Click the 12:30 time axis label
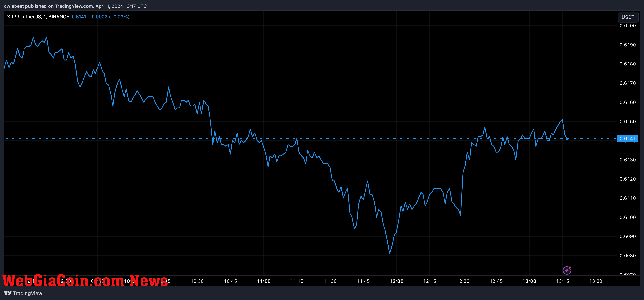Image resolution: width=644 pixels, height=300 pixels. [x=463, y=281]
